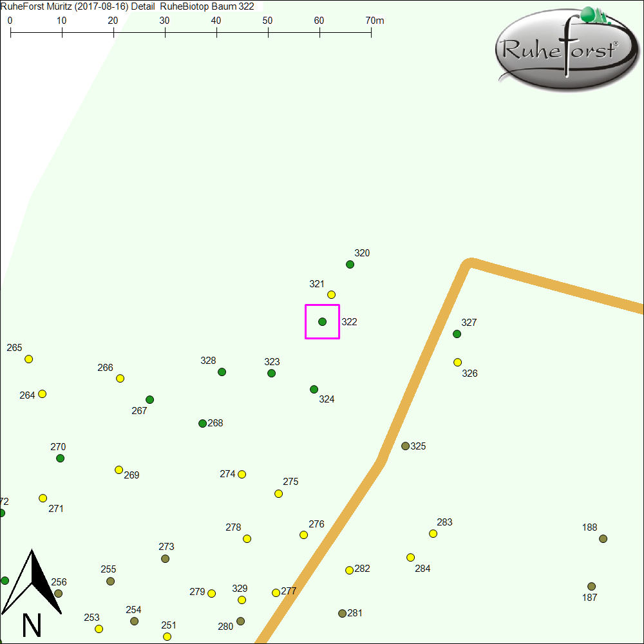Click yellow tree marker 321
644x644 pixels.
click(x=331, y=294)
